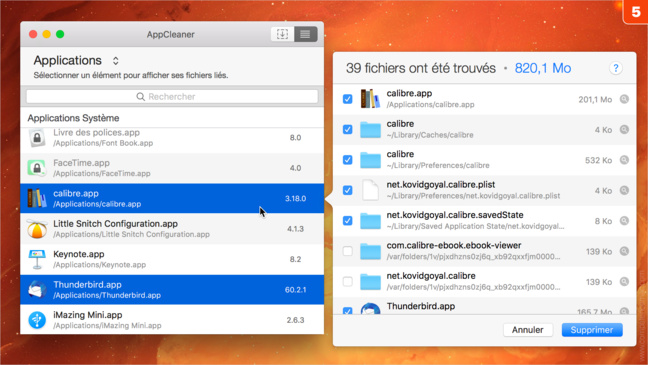Viewport: 648px width, 365px height.
Task: Uncheck the Caches/calibre folder checkbox
Action: click(x=348, y=129)
